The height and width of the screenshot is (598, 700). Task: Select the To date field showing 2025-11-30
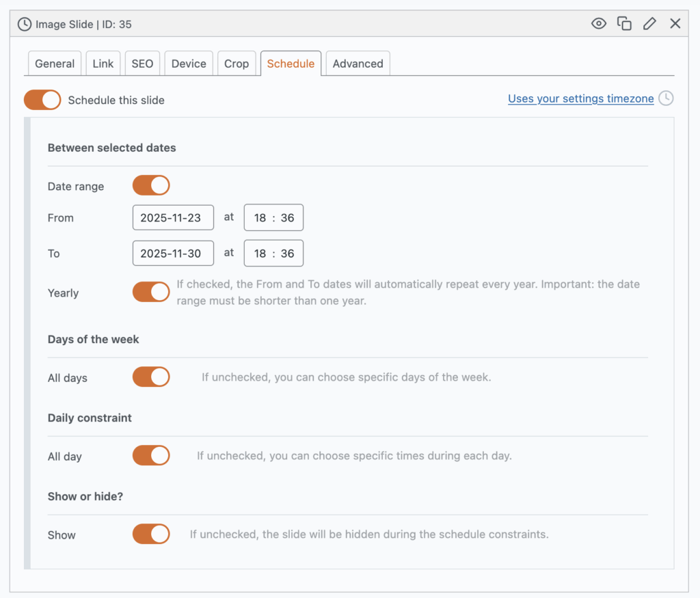(x=173, y=253)
